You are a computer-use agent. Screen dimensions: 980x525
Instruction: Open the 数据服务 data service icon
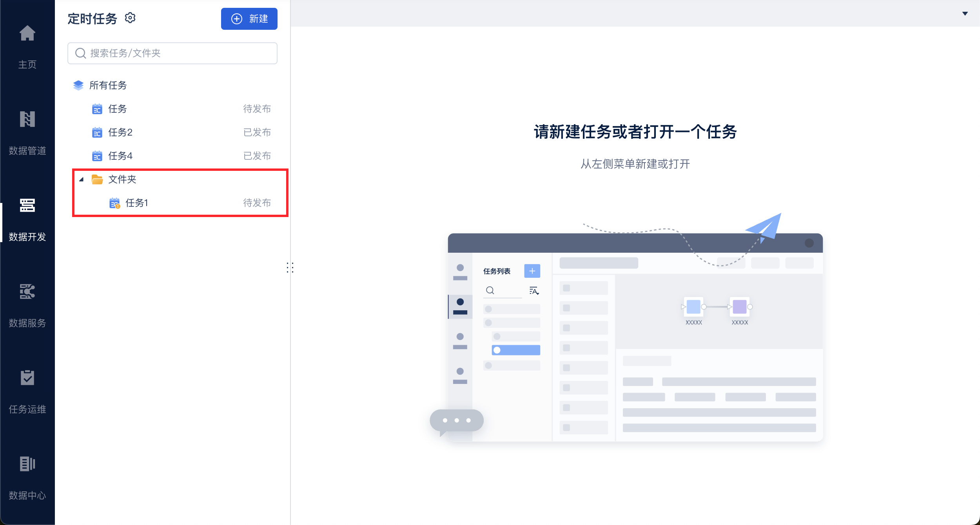point(27,291)
